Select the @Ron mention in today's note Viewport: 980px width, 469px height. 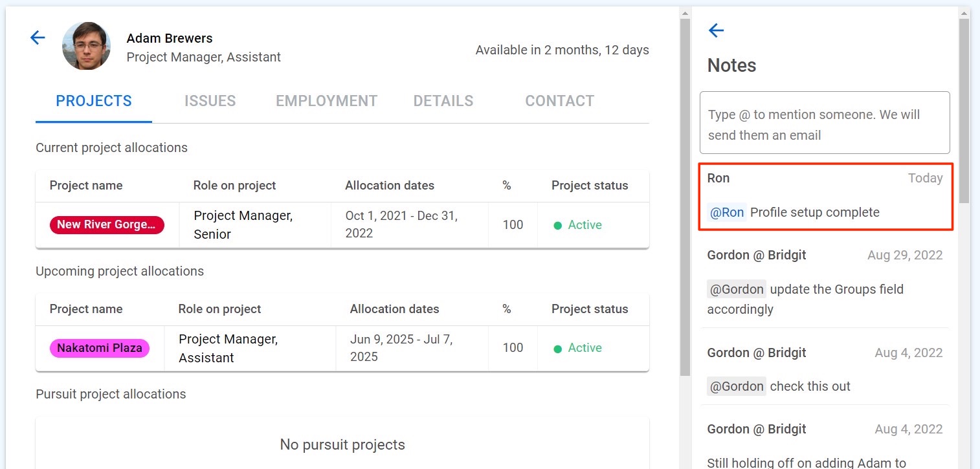[728, 212]
